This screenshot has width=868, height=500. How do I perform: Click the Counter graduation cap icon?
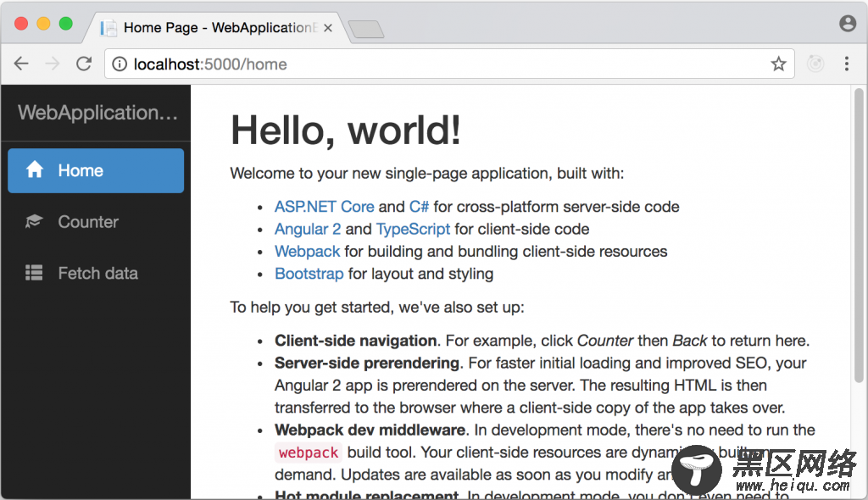pos(34,221)
